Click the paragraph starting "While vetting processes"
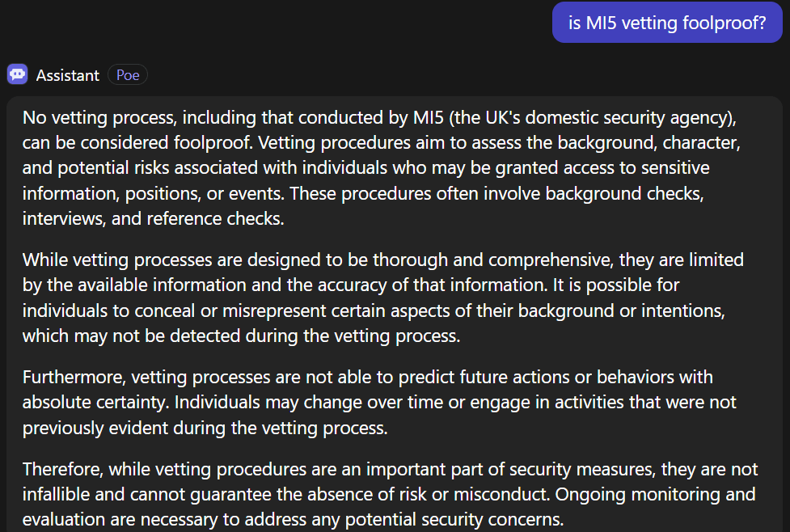Screen dimensions: 790x532 click(x=380, y=298)
